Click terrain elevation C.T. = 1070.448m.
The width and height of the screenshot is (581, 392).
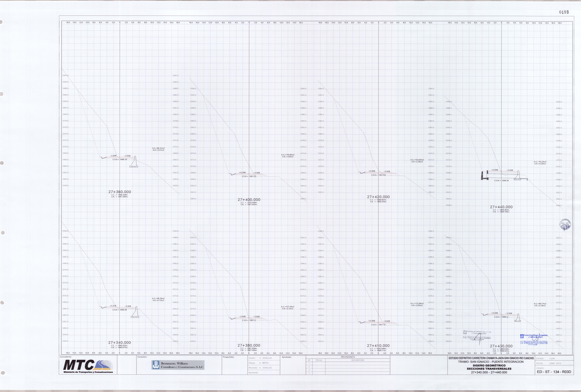tap(249, 203)
